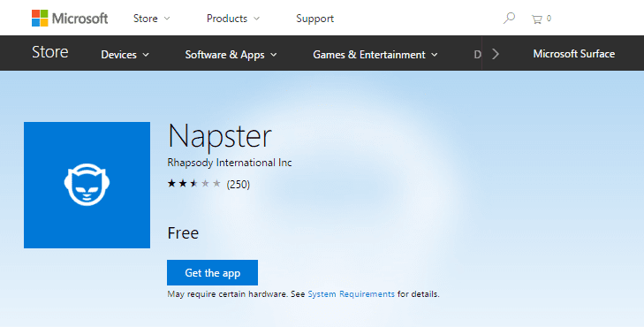Click the star rating for Napster
Image resolution: width=644 pixels, height=327 pixels.
193,184
